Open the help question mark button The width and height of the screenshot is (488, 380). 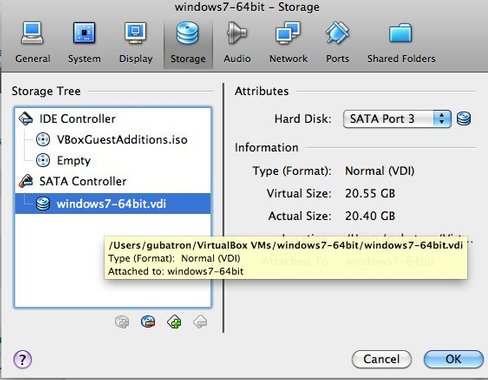tap(22, 359)
